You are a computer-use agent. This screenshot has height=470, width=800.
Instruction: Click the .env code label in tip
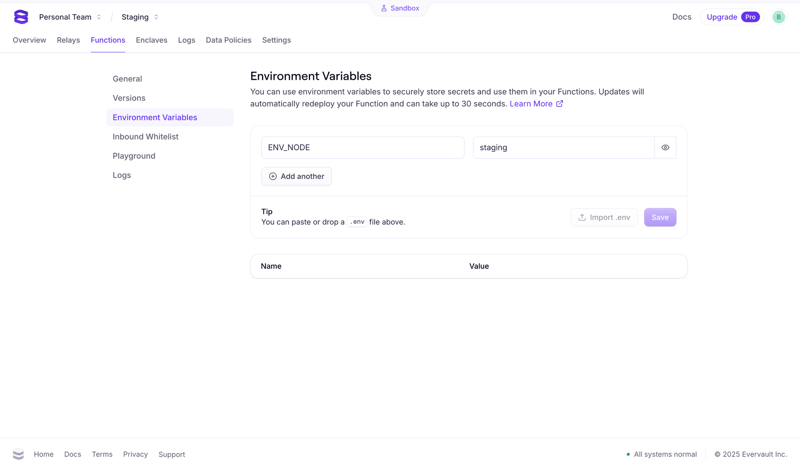tap(357, 222)
